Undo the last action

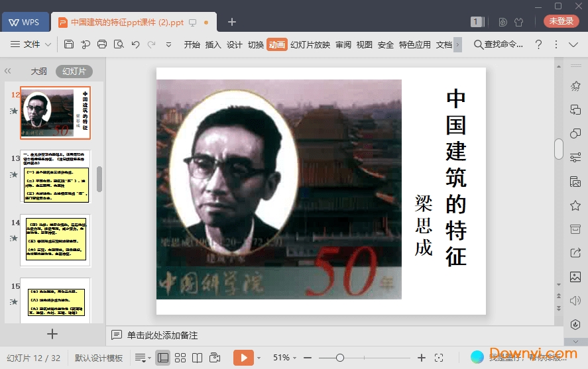[135, 44]
